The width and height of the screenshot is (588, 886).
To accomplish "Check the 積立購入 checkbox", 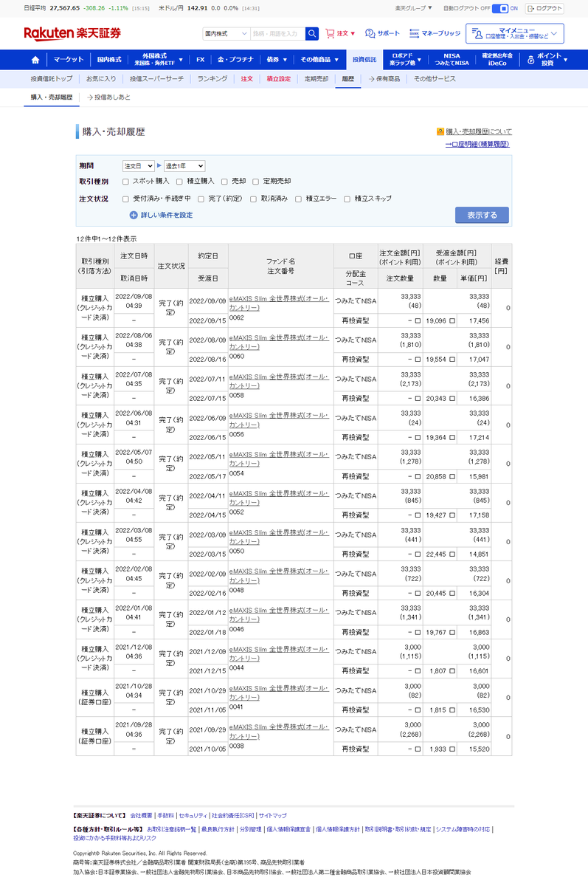I will click(x=179, y=181).
